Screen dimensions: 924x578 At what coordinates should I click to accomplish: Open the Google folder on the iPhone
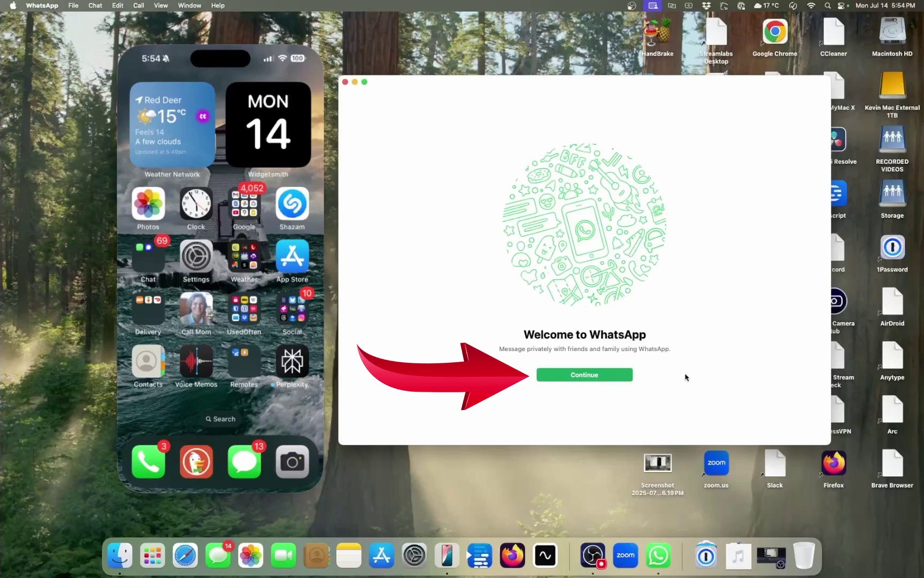click(x=244, y=204)
